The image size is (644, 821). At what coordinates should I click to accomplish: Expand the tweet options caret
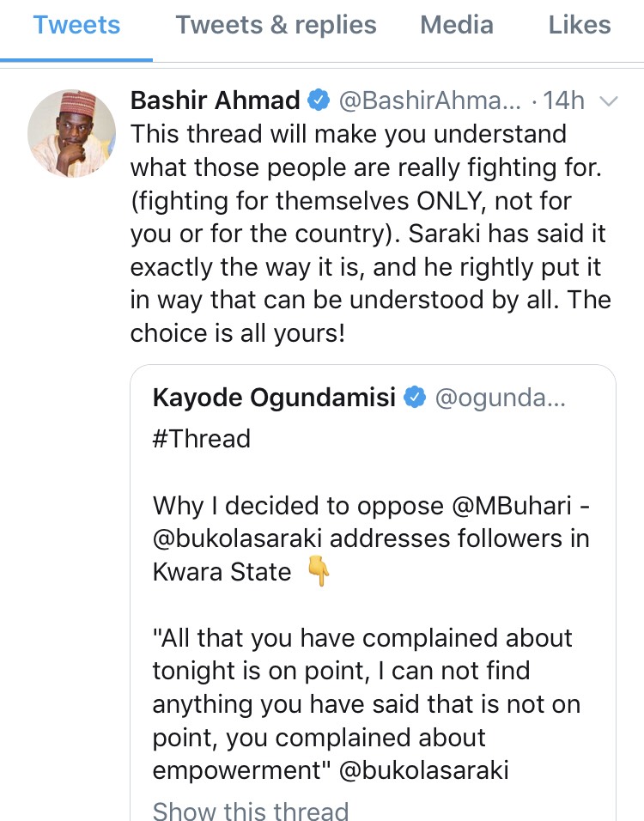tap(608, 101)
